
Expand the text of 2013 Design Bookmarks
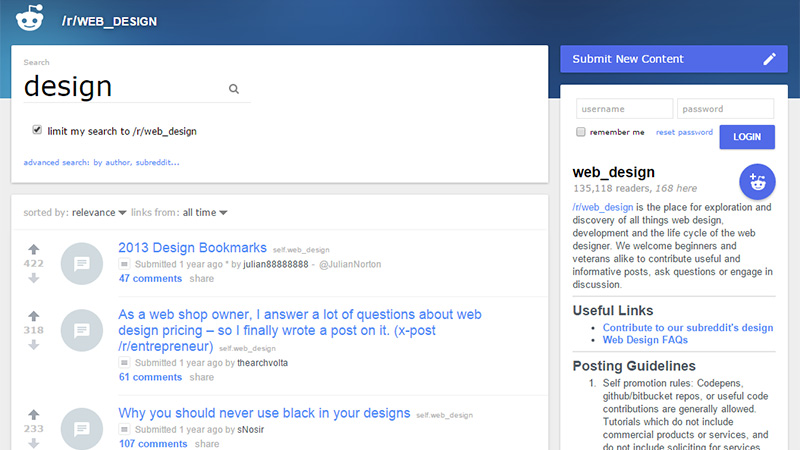coord(124,264)
